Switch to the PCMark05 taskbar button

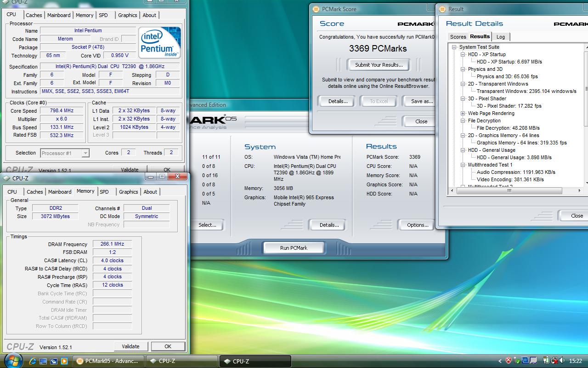coord(108,361)
